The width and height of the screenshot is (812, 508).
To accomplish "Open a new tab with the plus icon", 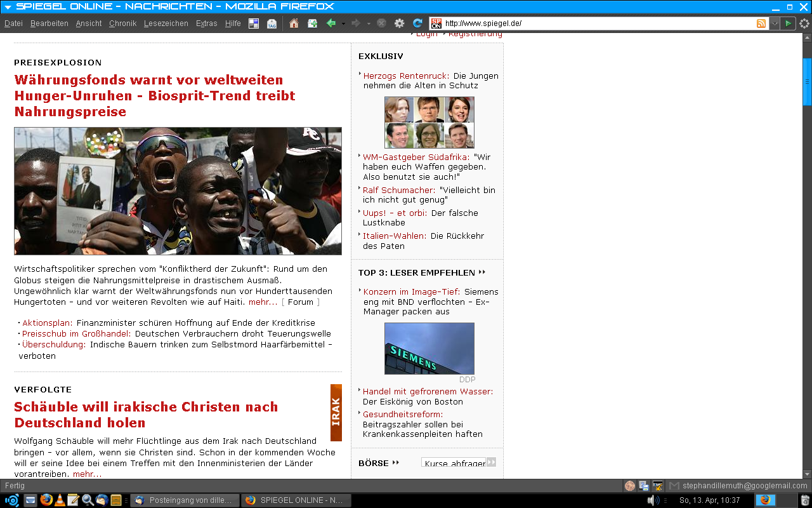I will (312, 23).
